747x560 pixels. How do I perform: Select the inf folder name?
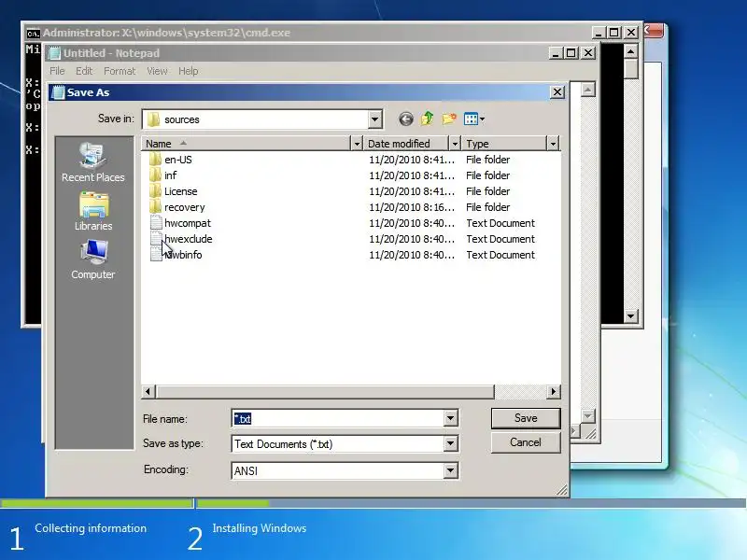[x=171, y=175]
